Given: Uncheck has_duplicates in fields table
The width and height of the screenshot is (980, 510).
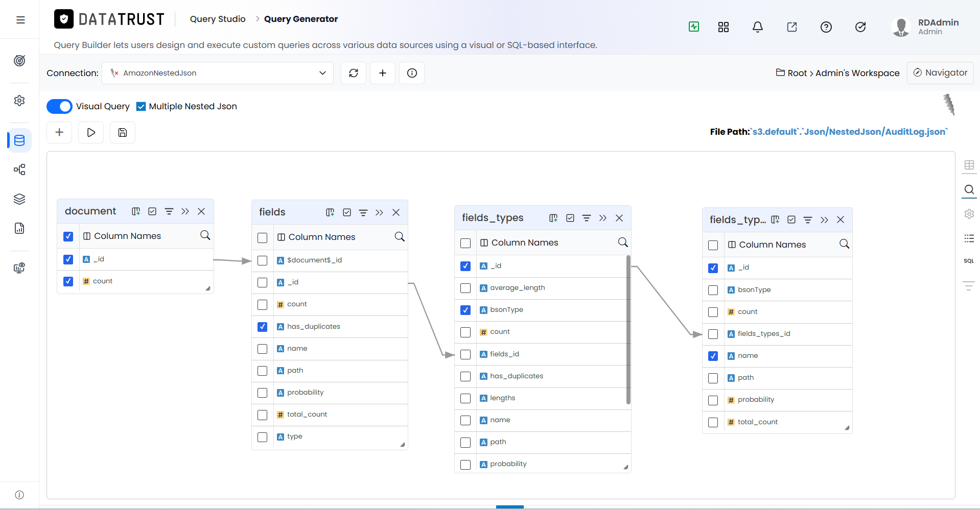Looking at the screenshot, I should pos(262,327).
